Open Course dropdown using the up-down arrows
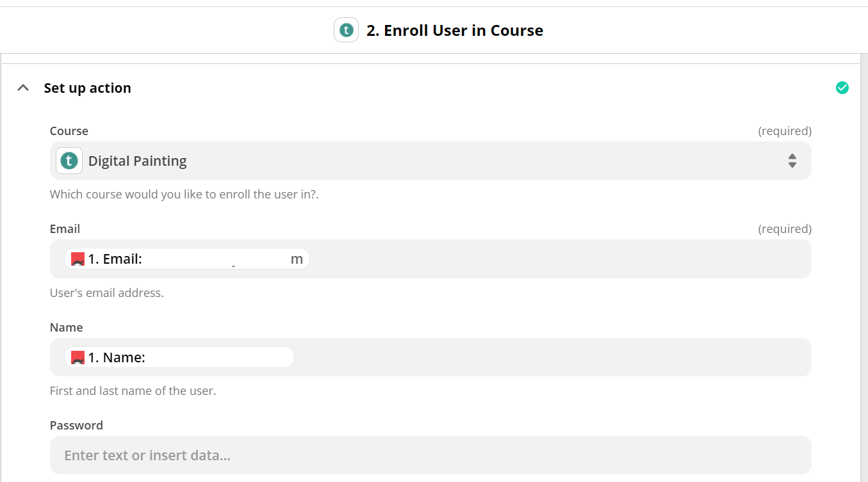 (792, 161)
